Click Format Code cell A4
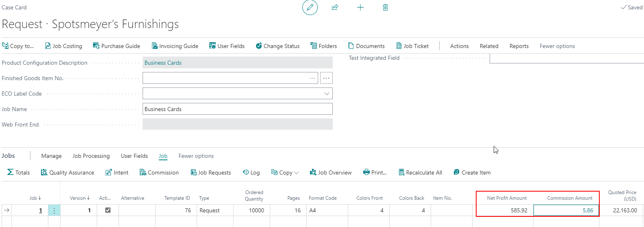This screenshot has width=644, height=227. pyautogui.click(x=327, y=210)
